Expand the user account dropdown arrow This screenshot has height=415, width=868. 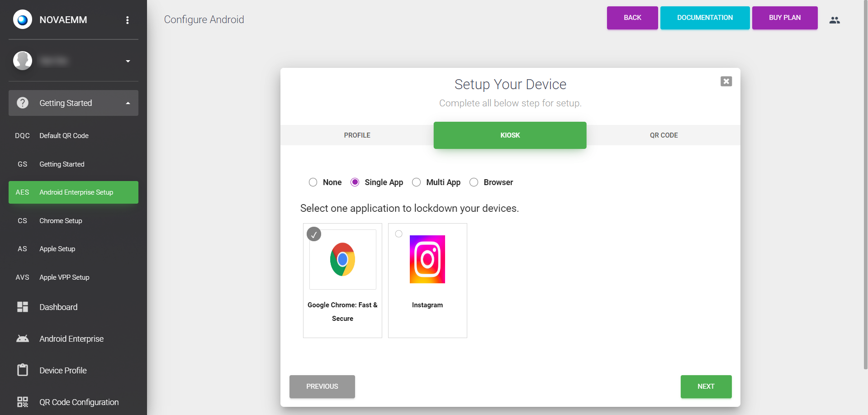point(128,61)
